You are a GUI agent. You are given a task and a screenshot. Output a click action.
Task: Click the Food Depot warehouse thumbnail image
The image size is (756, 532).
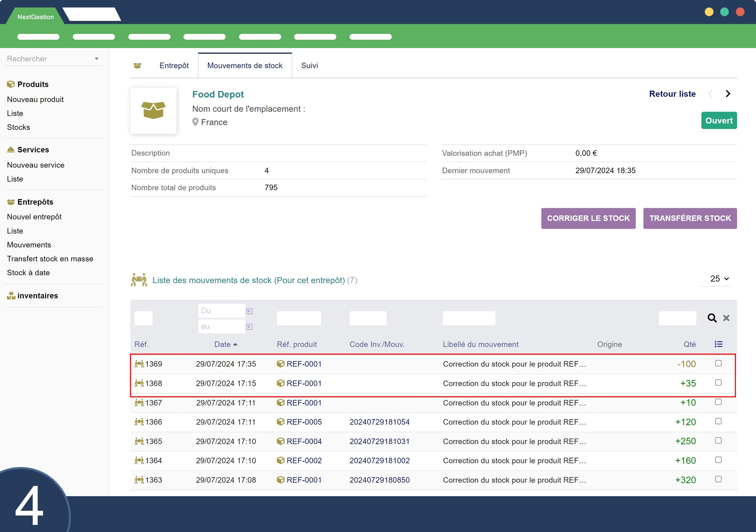tap(154, 111)
